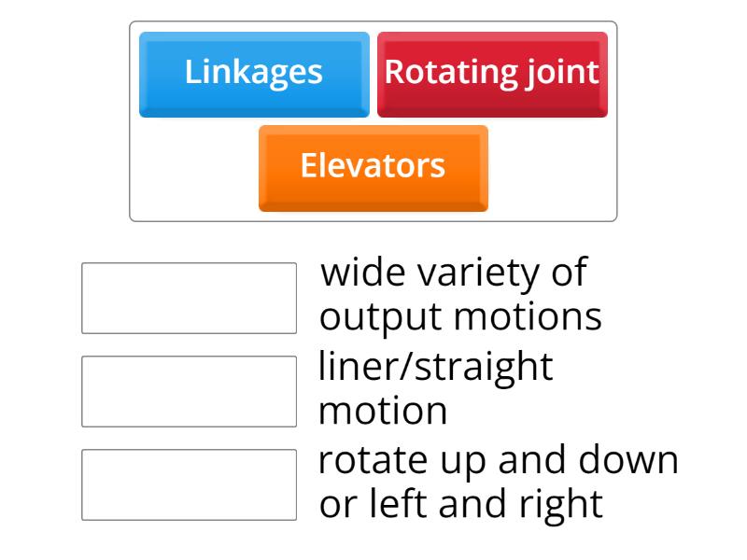
Task: Click the red Rotating joint tile
Action: tap(492, 74)
